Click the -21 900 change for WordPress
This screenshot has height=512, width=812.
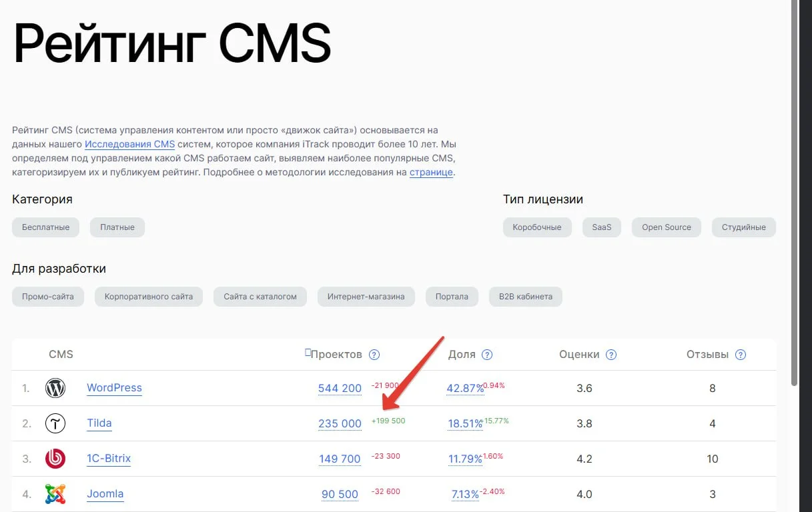[385, 385]
